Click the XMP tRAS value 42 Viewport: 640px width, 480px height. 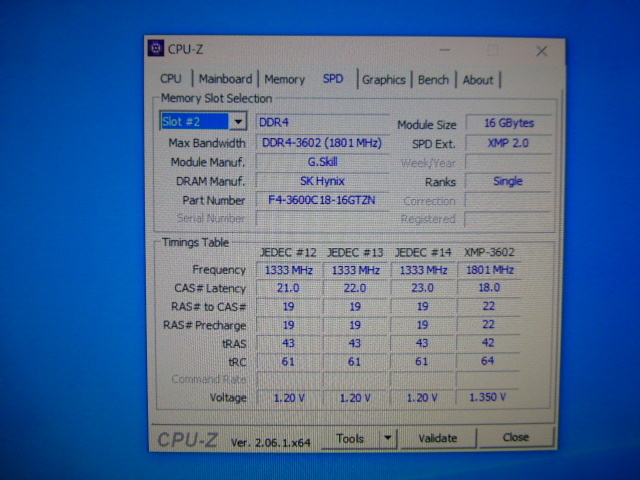489,342
